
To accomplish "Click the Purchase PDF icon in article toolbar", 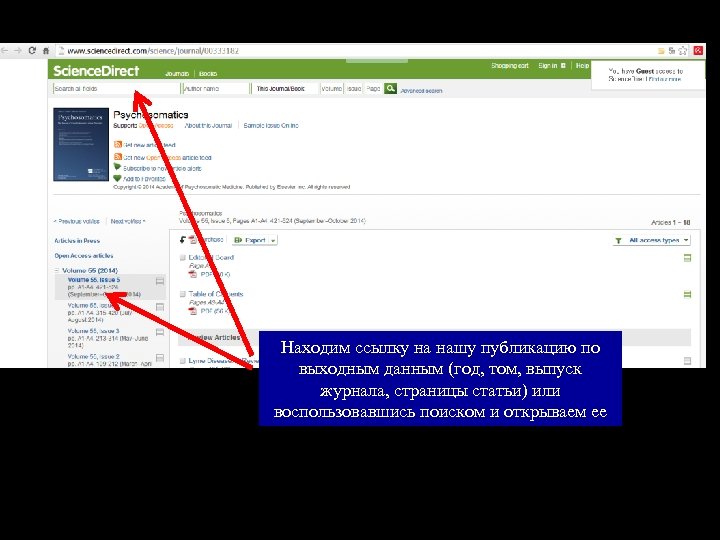I will pos(193,240).
